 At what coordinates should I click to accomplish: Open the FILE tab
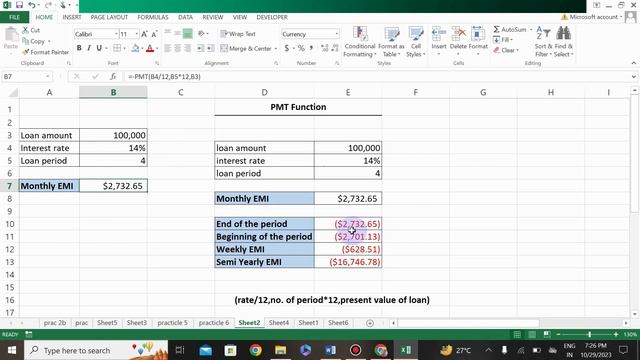pyautogui.click(x=14, y=17)
